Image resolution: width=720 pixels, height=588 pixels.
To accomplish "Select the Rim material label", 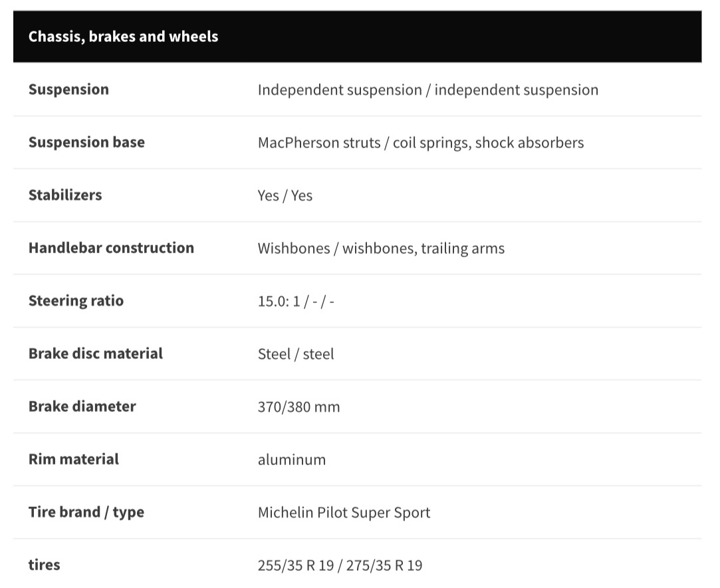I will click(x=73, y=459).
